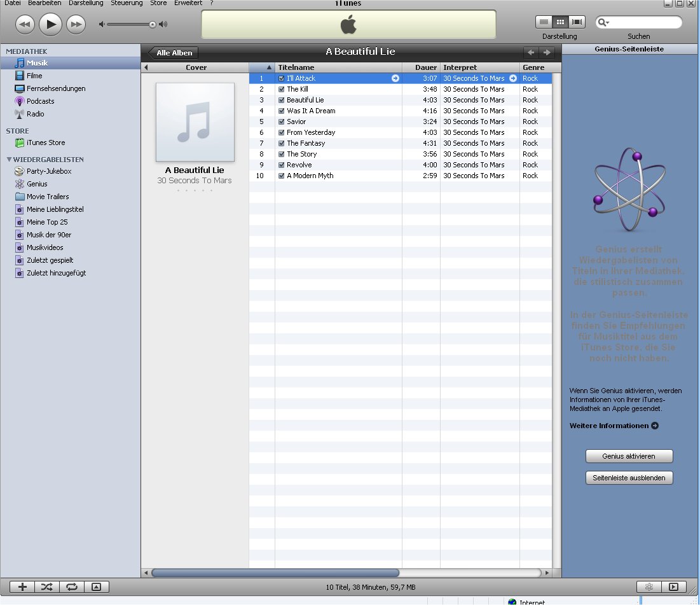Open the Radio tower icon
The width and height of the screenshot is (700, 605).
click(x=19, y=114)
